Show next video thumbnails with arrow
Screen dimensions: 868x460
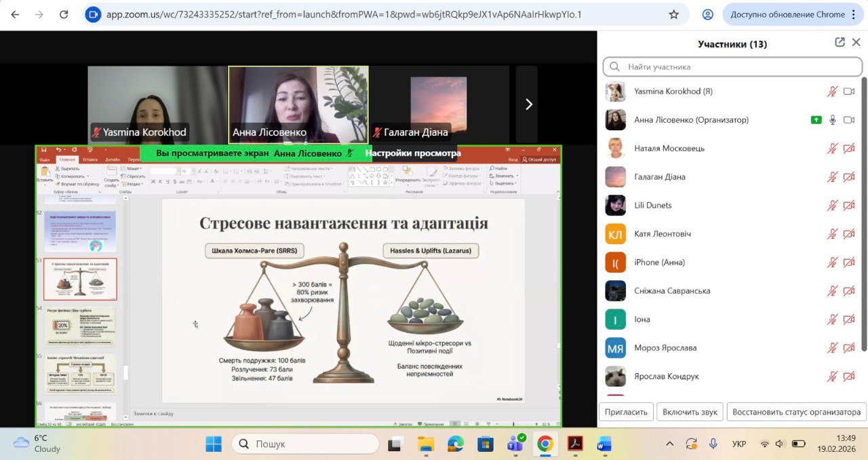[x=528, y=104]
